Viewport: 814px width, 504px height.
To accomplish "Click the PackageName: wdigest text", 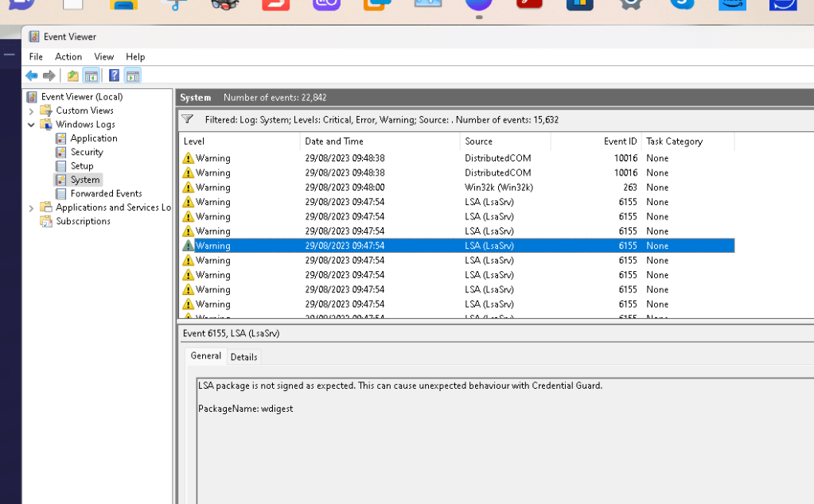I will click(246, 409).
